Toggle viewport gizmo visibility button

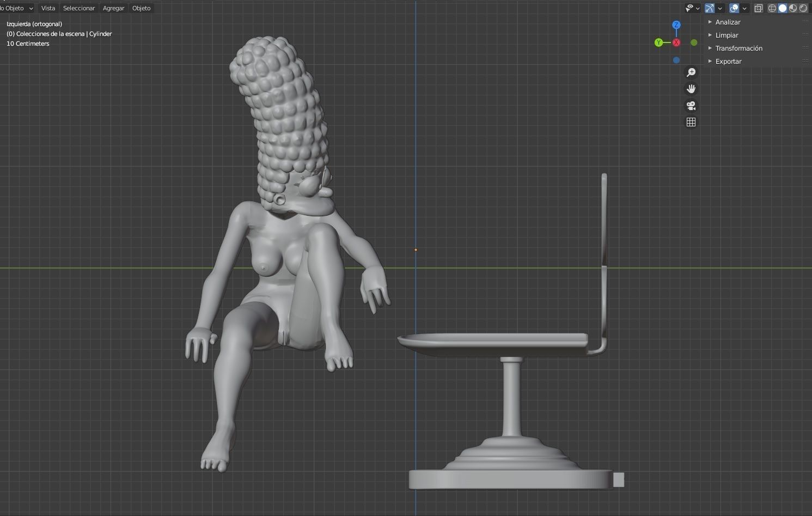pos(709,8)
